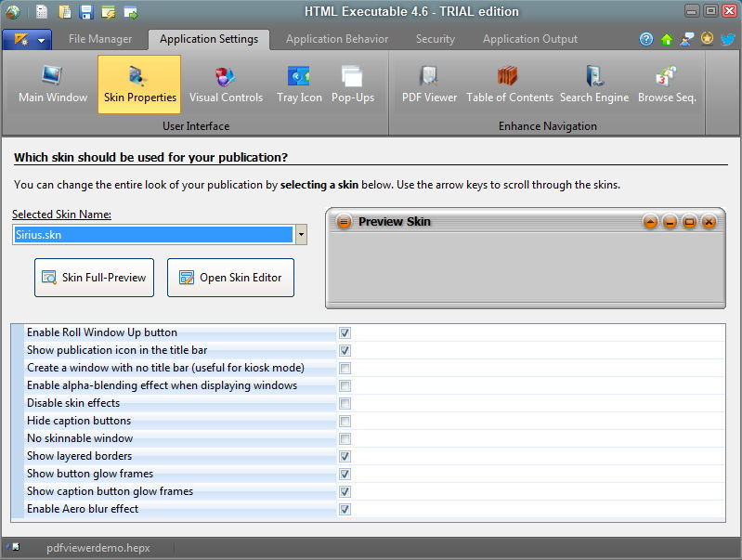Image resolution: width=742 pixels, height=560 pixels.
Task: Toggle Show publication icon in title bar
Action: click(x=345, y=350)
